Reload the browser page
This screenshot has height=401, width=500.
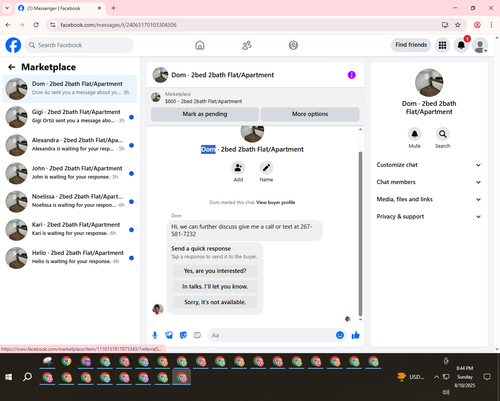36,25
